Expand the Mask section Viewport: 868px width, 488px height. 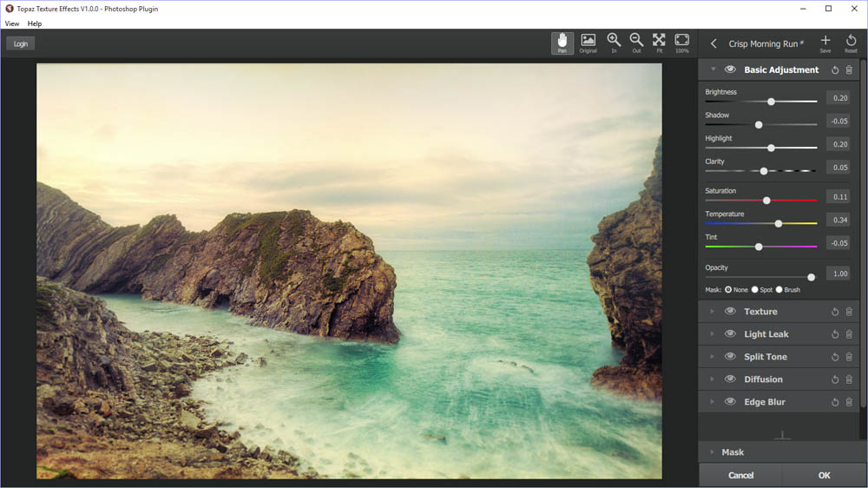pos(713,452)
